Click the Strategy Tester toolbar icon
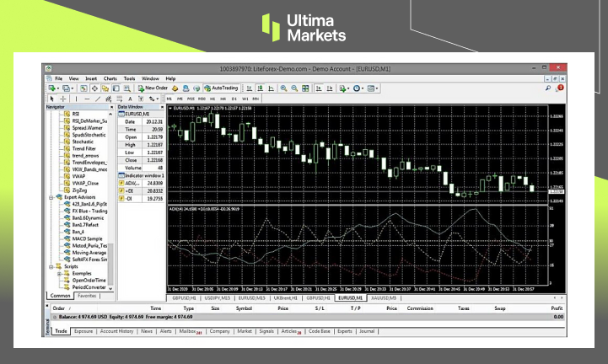 tap(126, 88)
